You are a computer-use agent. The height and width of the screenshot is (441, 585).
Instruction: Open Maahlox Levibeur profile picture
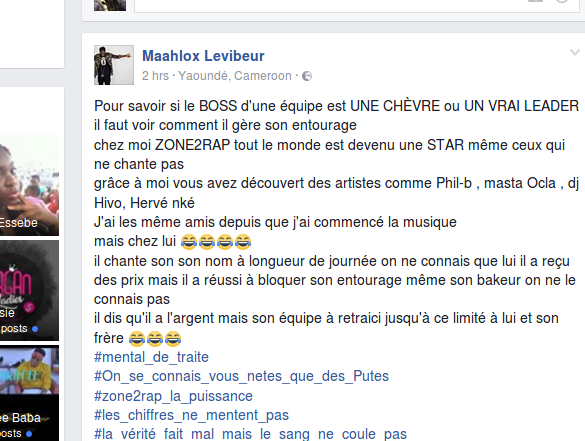tap(114, 65)
